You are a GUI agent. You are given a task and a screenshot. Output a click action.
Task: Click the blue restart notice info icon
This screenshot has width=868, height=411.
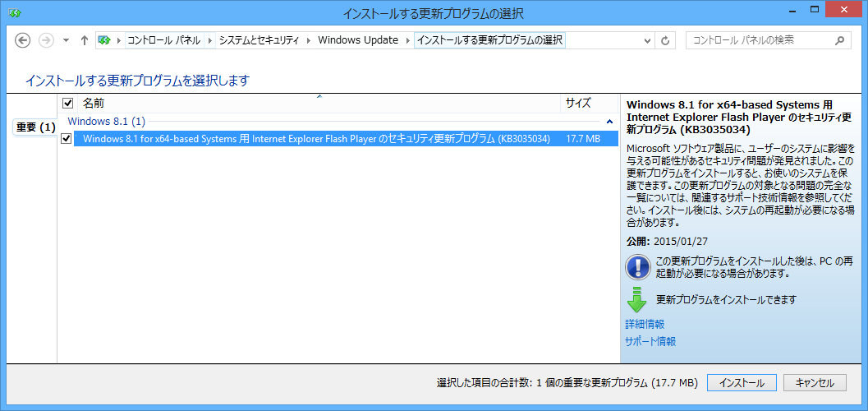point(637,266)
